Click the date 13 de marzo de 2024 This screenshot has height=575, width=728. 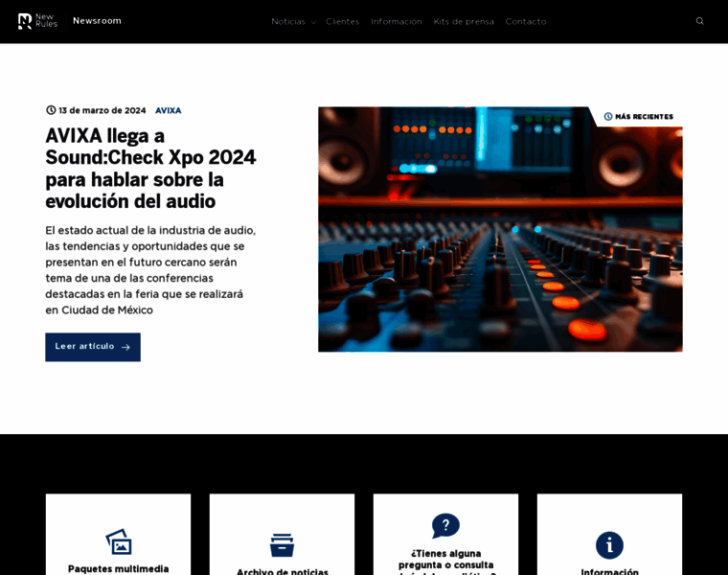[x=102, y=110]
